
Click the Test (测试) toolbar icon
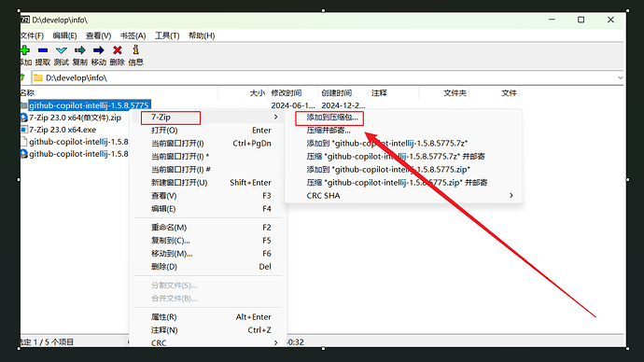pyautogui.click(x=62, y=50)
